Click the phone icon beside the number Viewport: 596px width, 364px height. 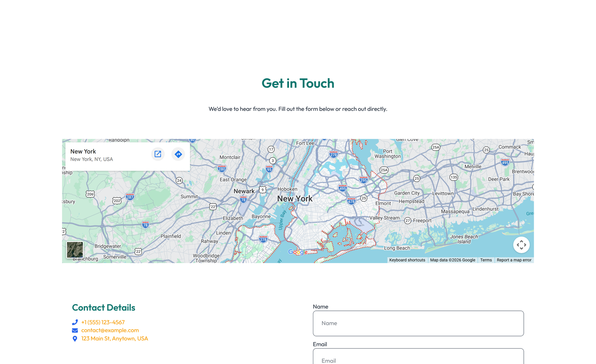75,322
